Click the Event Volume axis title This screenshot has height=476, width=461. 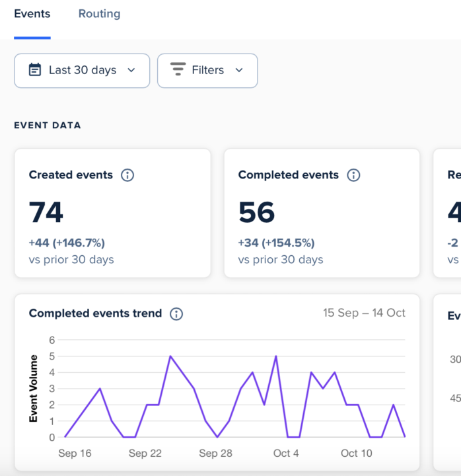34,389
